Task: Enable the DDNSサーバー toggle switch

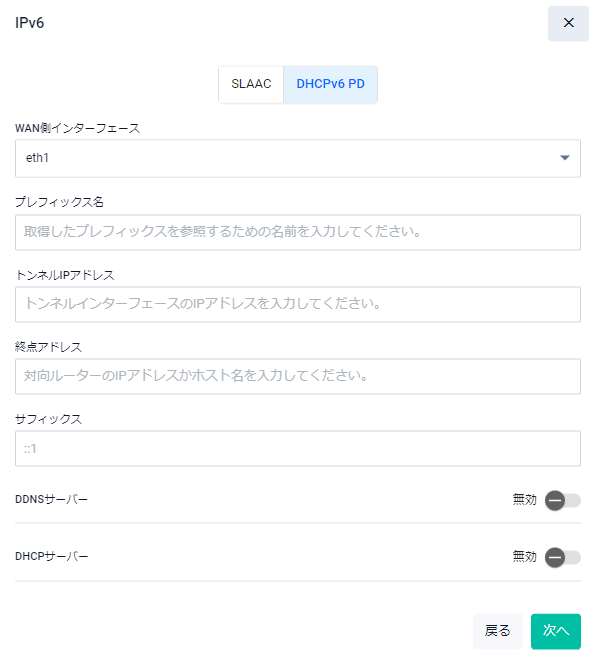Action: (x=562, y=501)
